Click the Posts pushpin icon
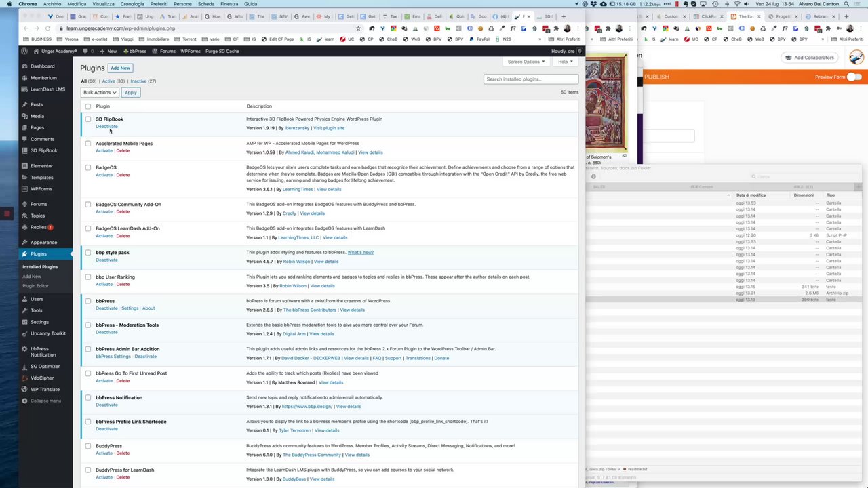The height and width of the screenshot is (488, 868). (x=24, y=104)
